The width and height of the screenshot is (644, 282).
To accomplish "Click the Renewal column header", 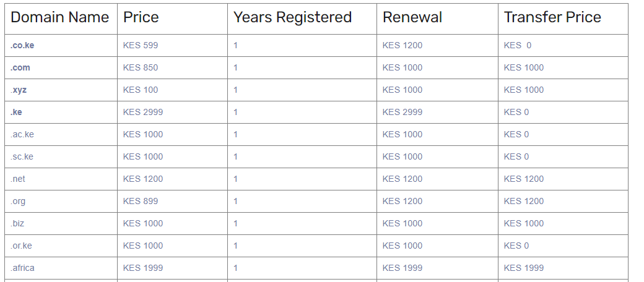I will pyautogui.click(x=412, y=17).
